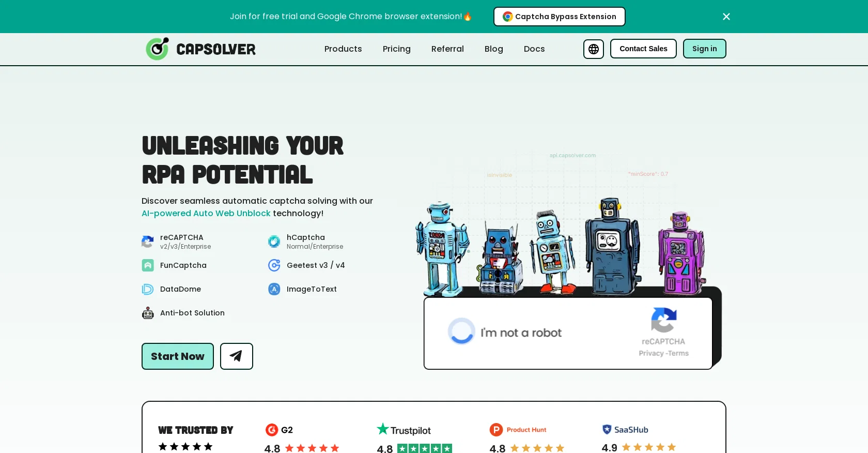Screen dimensions: 868x453
Task: Click the CAPSOLVER brand name text
Action: (x=216, y=49)
